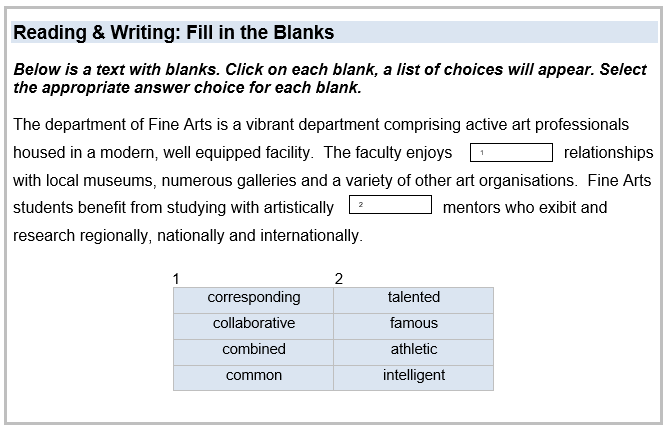
Task: Select the 'famous' option cell
Action: tap(414, 324)
